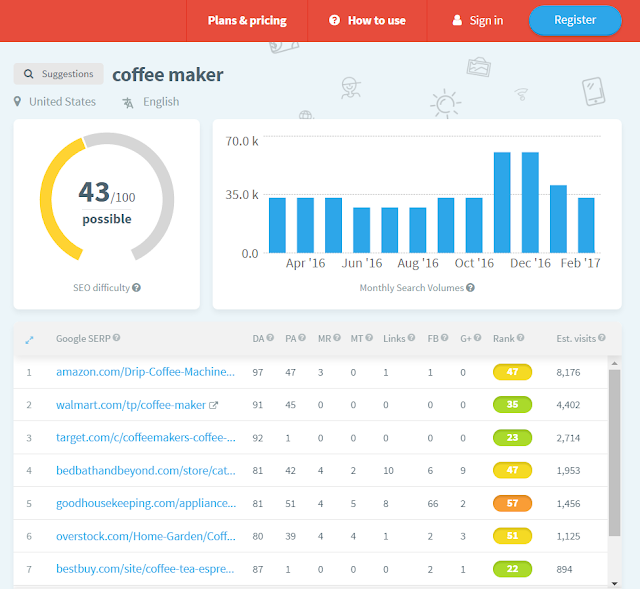The image size is (640, 589).
Task: Open walmart.com result external link icon
Action: click(213, 405)
